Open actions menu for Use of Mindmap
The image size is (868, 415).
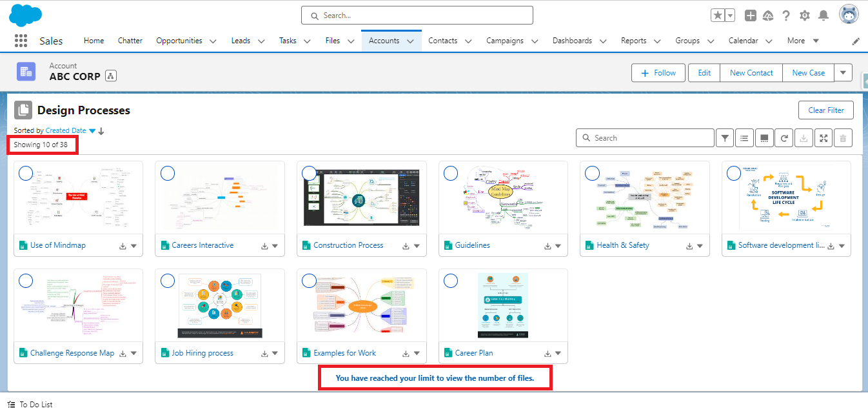click(x=134, y=246)
